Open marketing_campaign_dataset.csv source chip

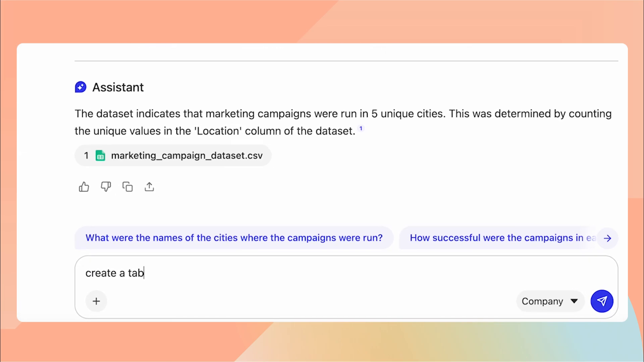pyautogui.click(x=186, y=156)
